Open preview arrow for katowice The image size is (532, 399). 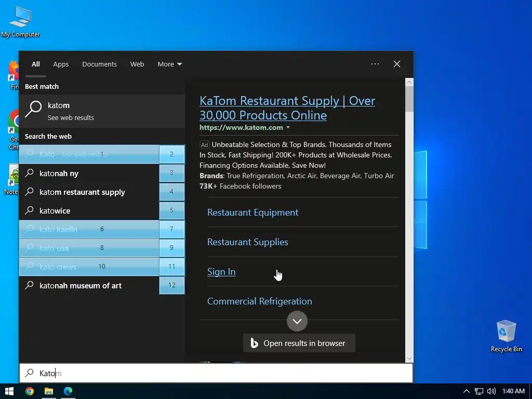tap(171, 210)
